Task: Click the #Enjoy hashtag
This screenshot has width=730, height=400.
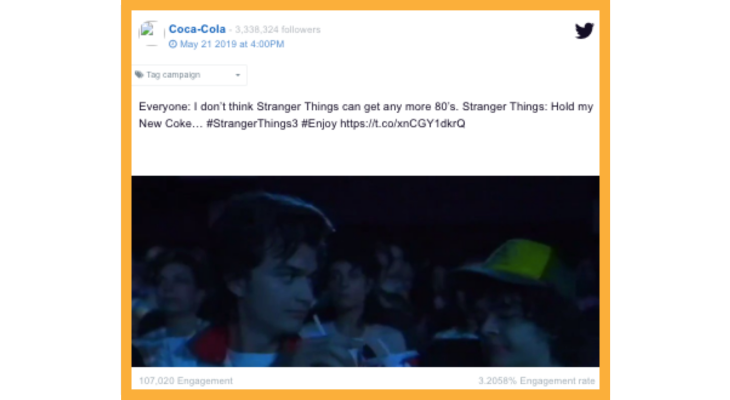Action: pyautogui.click(x=318, y=124)
